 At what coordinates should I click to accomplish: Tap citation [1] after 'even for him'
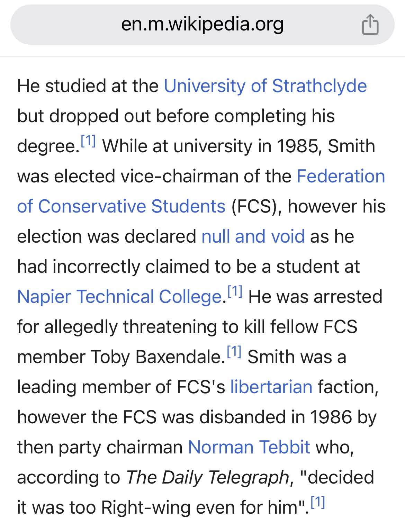pyautogui.click(x=318, y=502)
